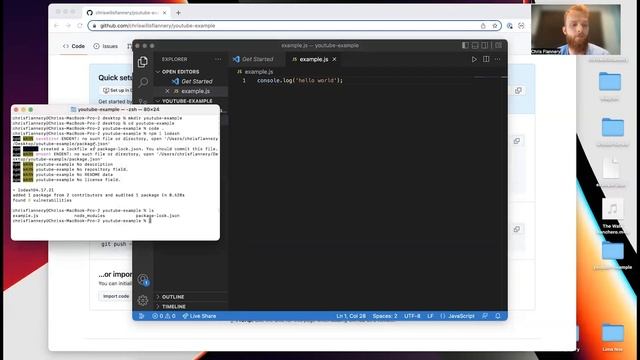Select the GitHub tab in the Chrome window

point(127,13)
